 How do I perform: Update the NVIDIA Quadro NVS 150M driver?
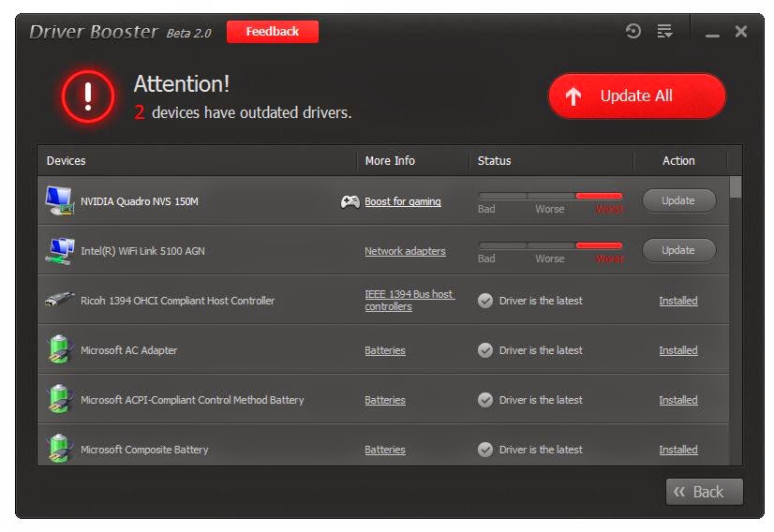[x=678, y=200]
